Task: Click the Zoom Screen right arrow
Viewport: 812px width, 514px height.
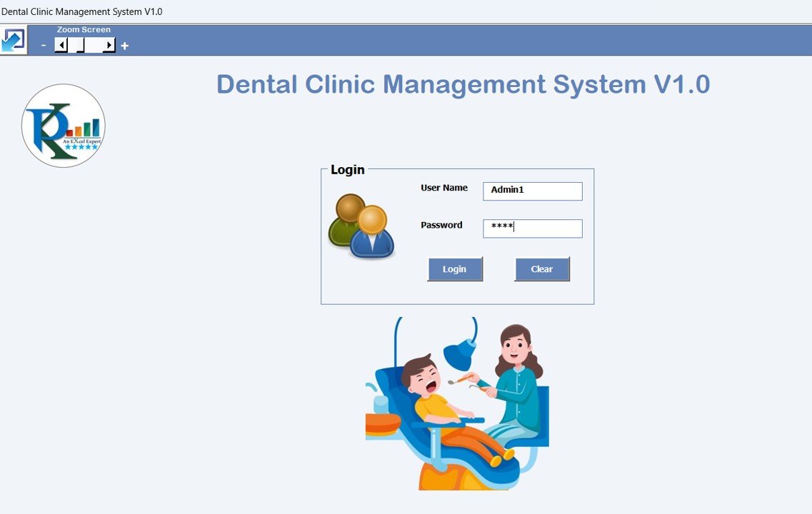Action: (109, 46)
